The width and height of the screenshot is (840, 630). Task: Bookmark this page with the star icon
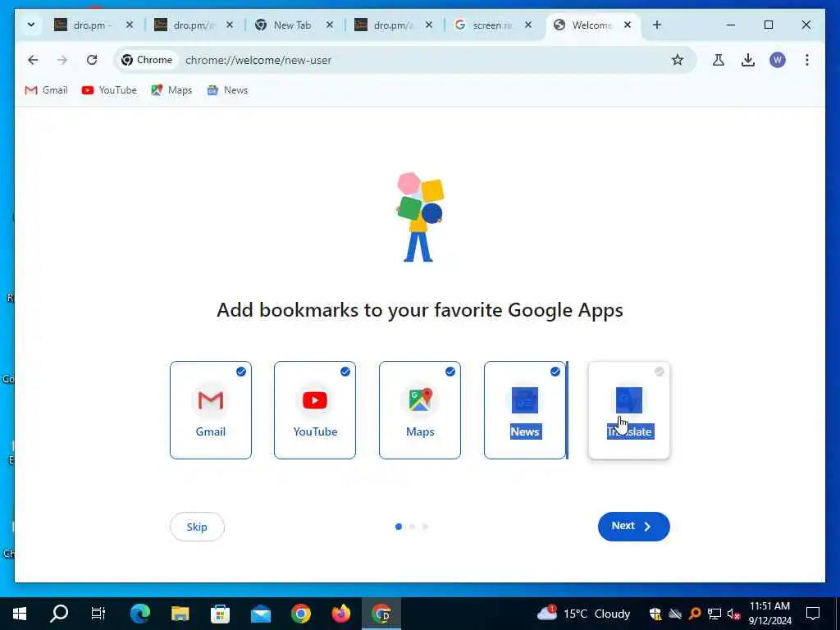678,60
